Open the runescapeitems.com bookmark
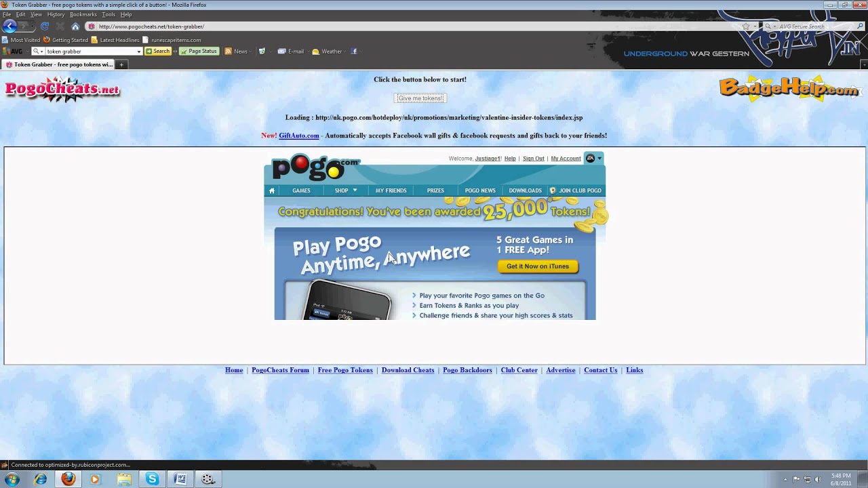This screenshot has width=868, height=488. coord(172,40)
